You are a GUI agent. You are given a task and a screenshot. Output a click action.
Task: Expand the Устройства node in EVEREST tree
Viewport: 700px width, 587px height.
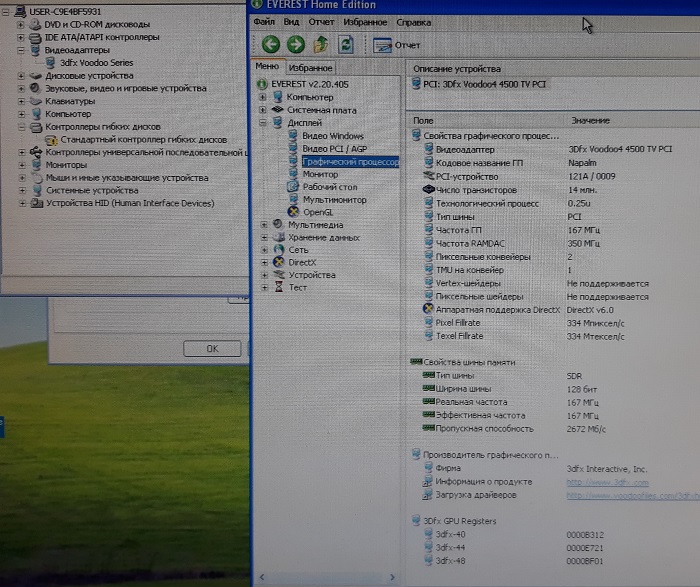(x=264, y=275)
